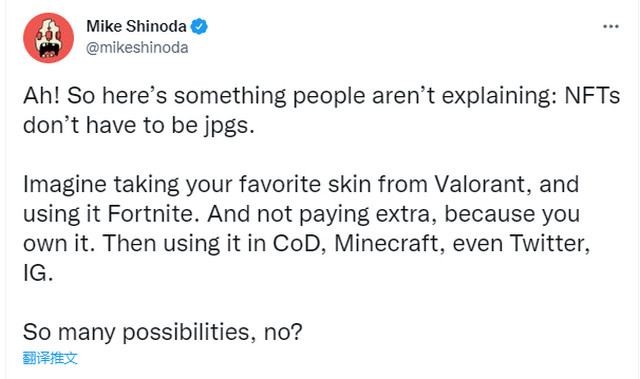640x379 pixels.
Task: Open the Mike Shinoda display name link
Action: 136,27
